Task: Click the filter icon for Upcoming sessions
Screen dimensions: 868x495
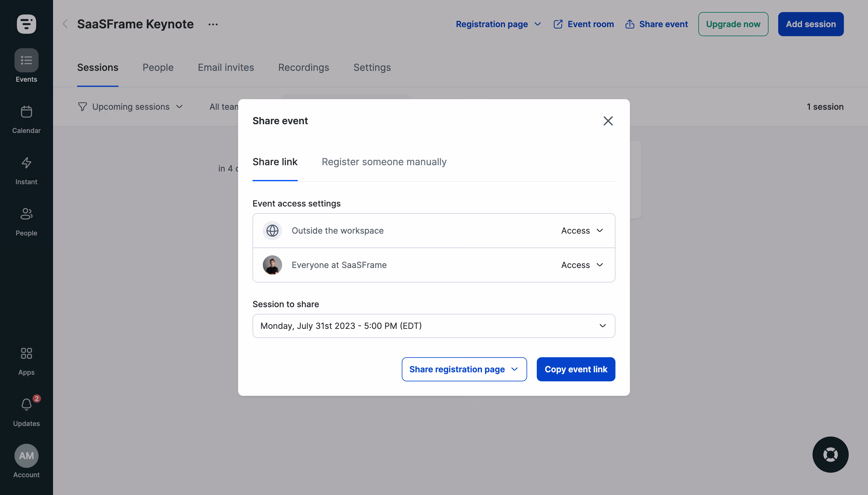Action: point(82,107)
